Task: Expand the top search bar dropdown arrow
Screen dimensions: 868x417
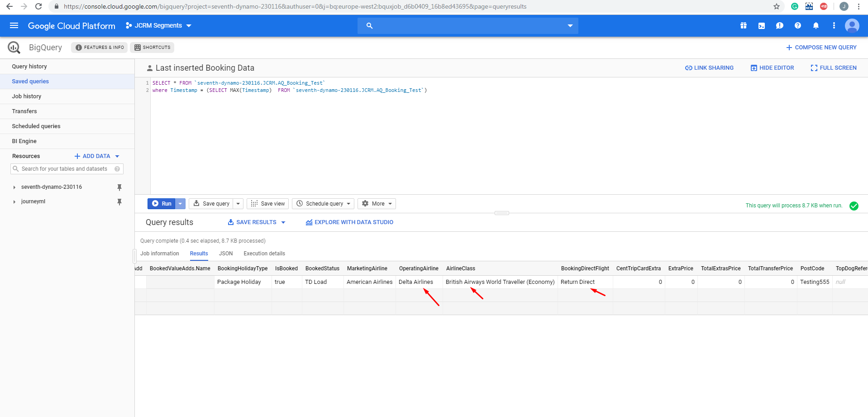Action: (x=570, y=26)
